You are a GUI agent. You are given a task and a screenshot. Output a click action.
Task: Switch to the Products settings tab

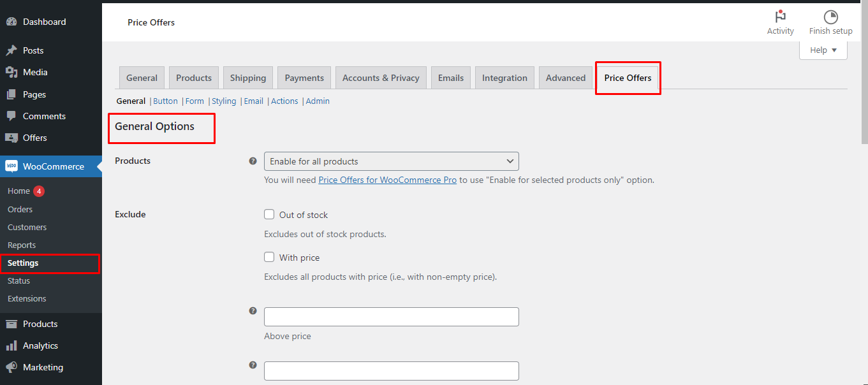pyautogui.click(x=194, y=78)
